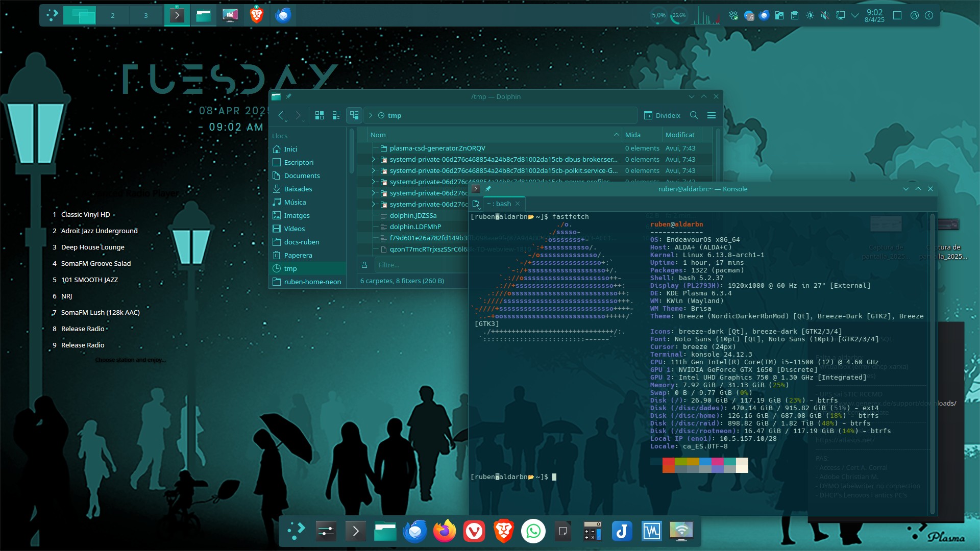Select Paperera in Dolphin places
Image resolution: width=980 pixels, height=551 pixels.
click(308, 255)
